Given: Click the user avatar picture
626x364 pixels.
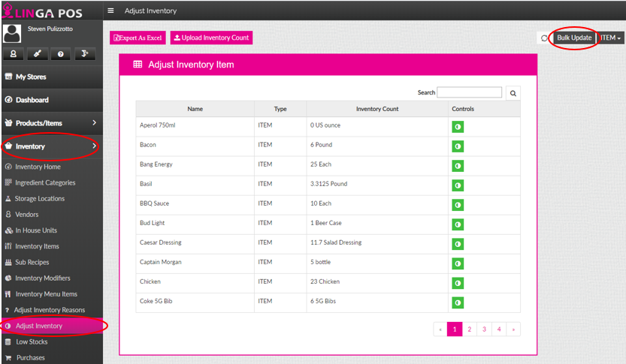Looking at the screenshot, I should tap(12, 34).
